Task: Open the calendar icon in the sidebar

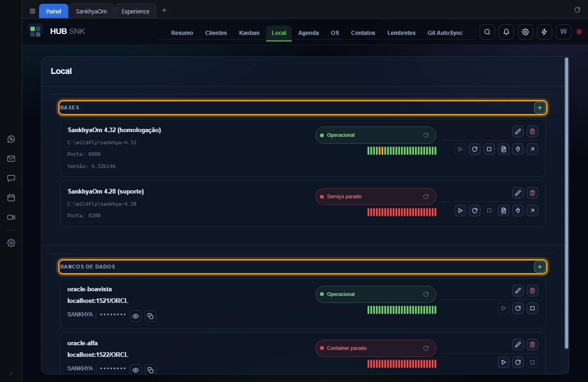Action: 11,198
